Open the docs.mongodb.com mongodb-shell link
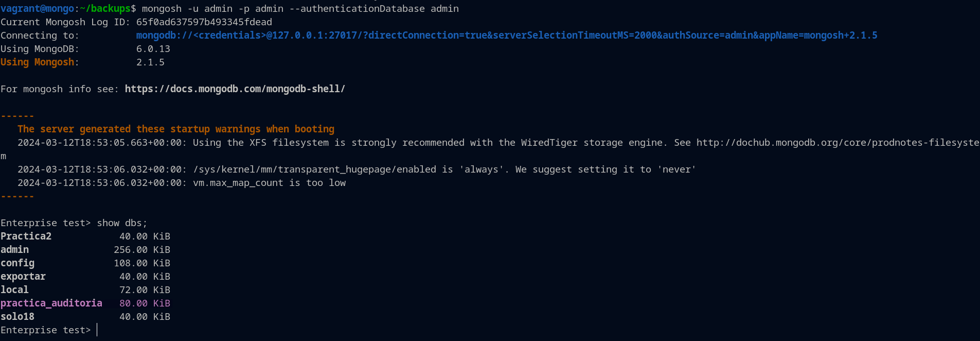Screen dimensions: 980x341 235,89
